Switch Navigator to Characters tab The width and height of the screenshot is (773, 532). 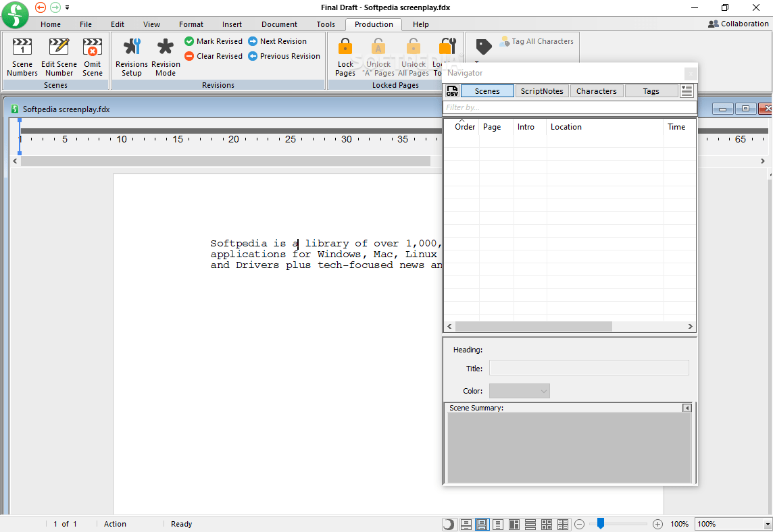click(x=597, y=91)
